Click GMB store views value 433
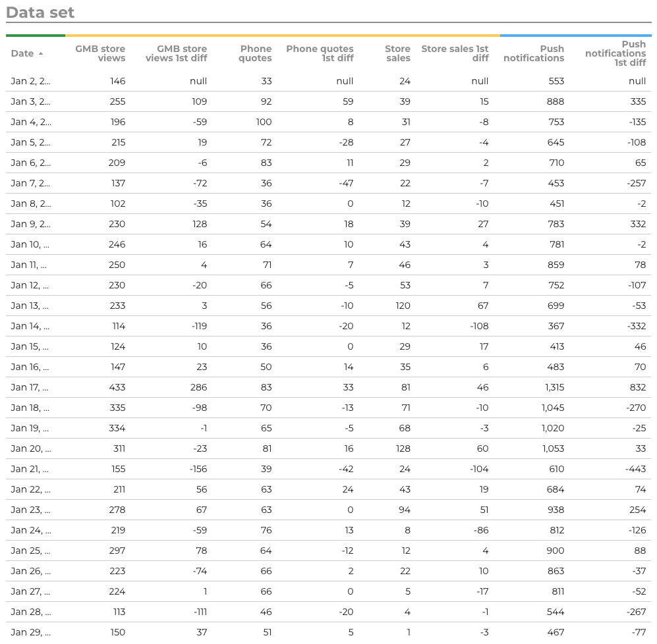Image resolution: width=657 pixels, height=644 pixels. [x=117, y=387]
